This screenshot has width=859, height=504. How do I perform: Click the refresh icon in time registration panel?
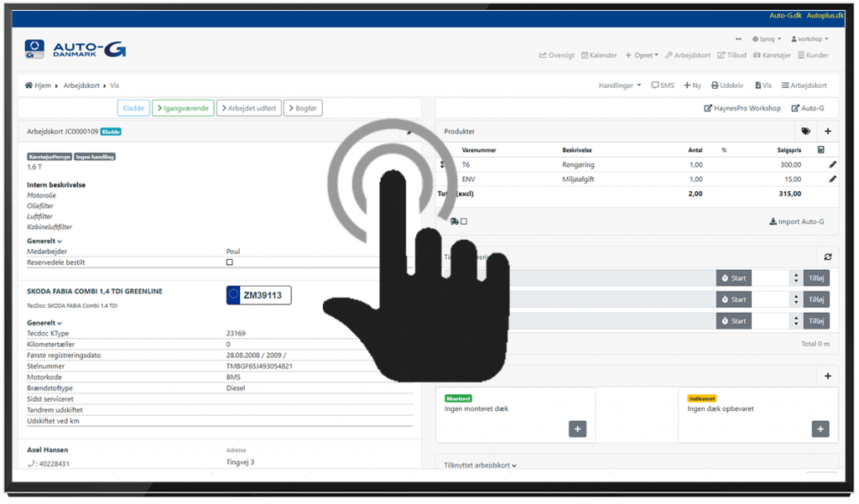828,257
